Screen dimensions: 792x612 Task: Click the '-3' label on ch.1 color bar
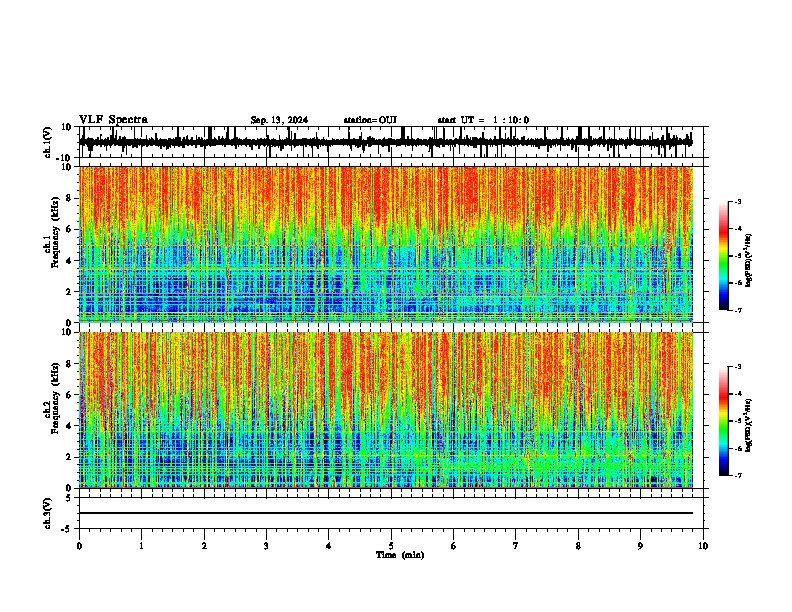point(738,201)
